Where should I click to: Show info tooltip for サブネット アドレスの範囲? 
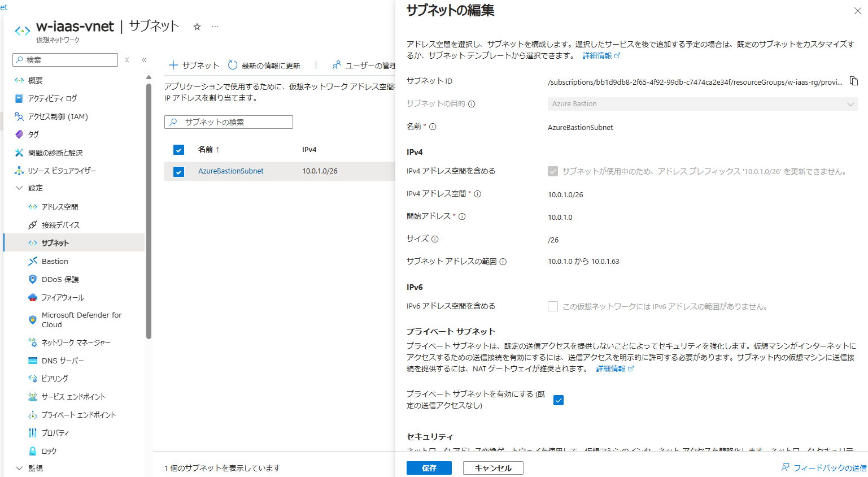coord(503,262)
